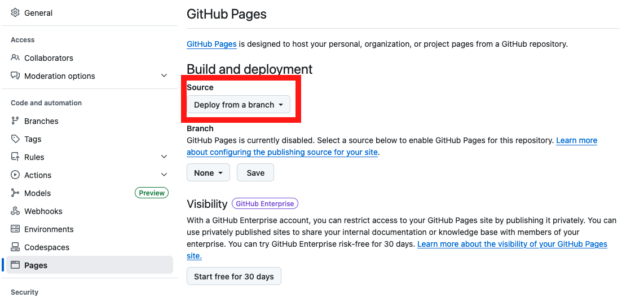Click the Tags label icon
Image resolution: width=644 pixels, height=298 pixels.
tap(15, 139)
